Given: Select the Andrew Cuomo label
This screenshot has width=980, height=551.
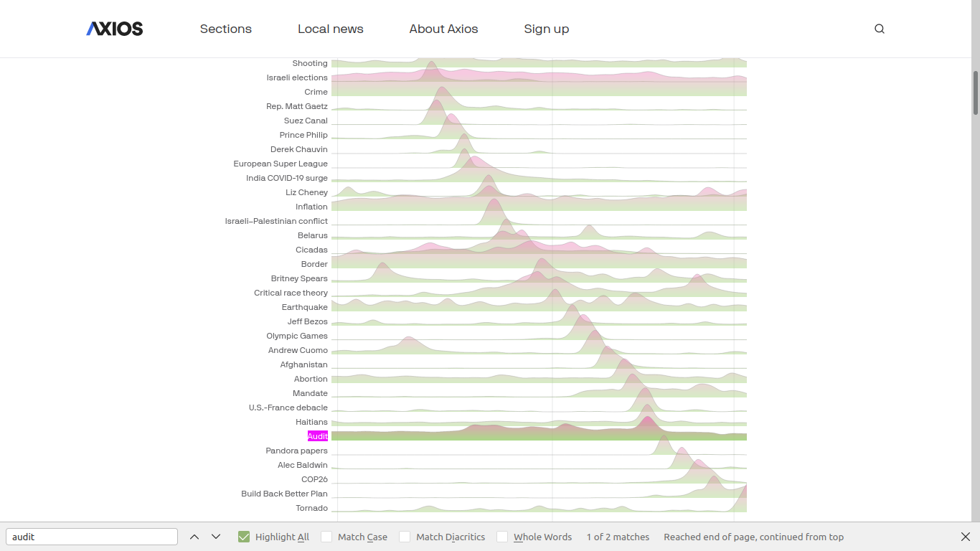Looking at the screenshot, I should [298, 350].
